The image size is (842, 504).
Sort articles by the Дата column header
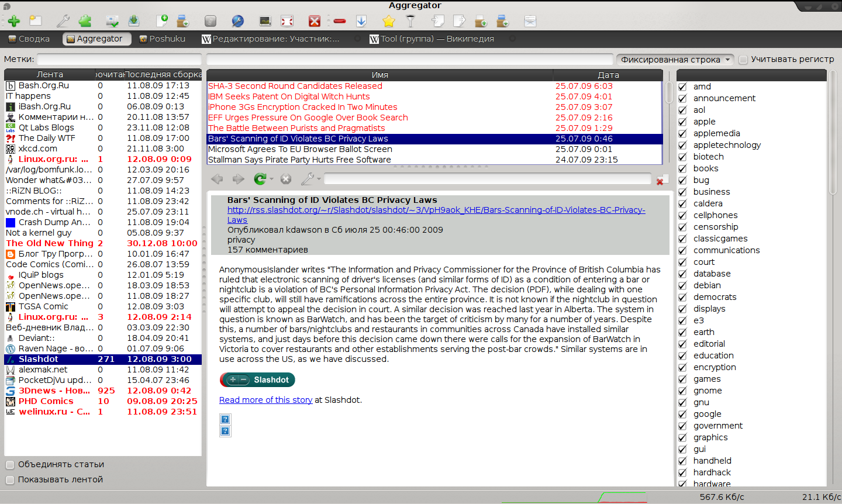(608, 75)
